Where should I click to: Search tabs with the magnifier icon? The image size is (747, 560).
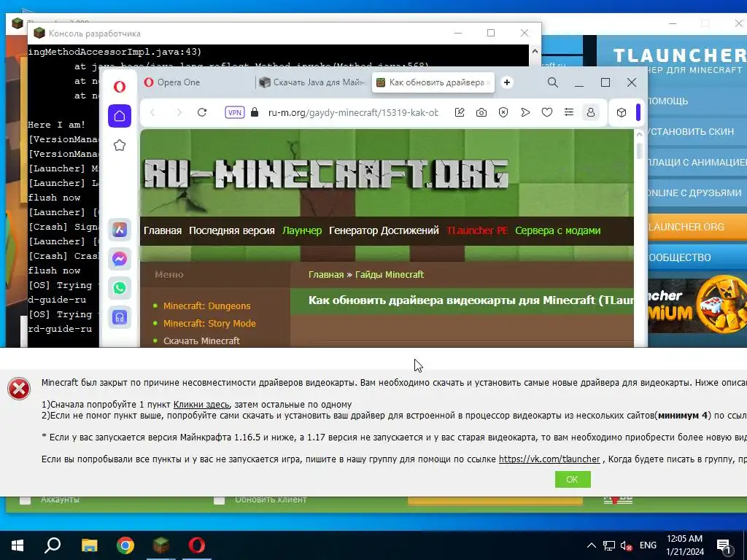point(553,82)
